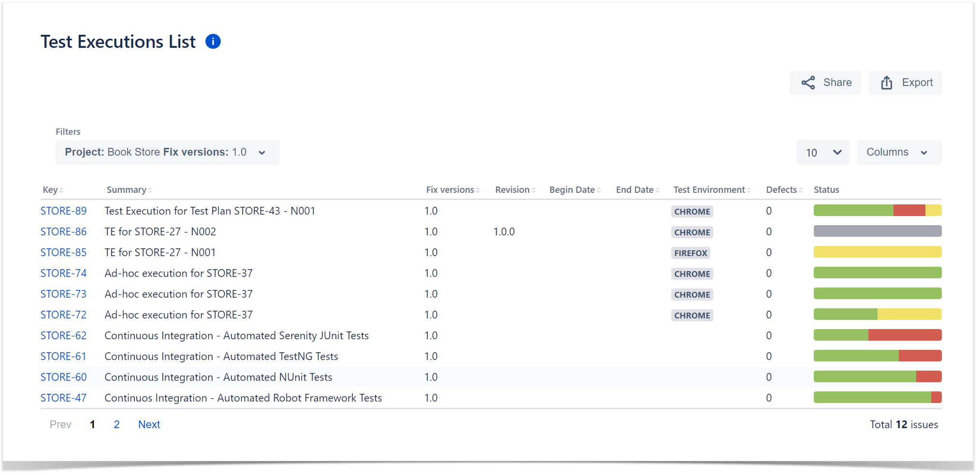Click summary 'Test Execution for Test Plan STORE-43 - N001'
The image size is (980, 475).
210,211
